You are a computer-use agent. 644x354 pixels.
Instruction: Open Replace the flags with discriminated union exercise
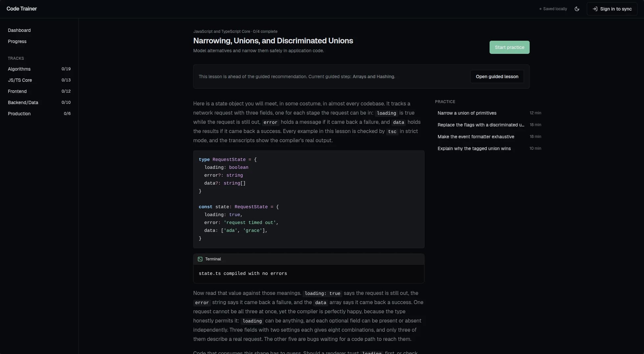coord(489,125)
